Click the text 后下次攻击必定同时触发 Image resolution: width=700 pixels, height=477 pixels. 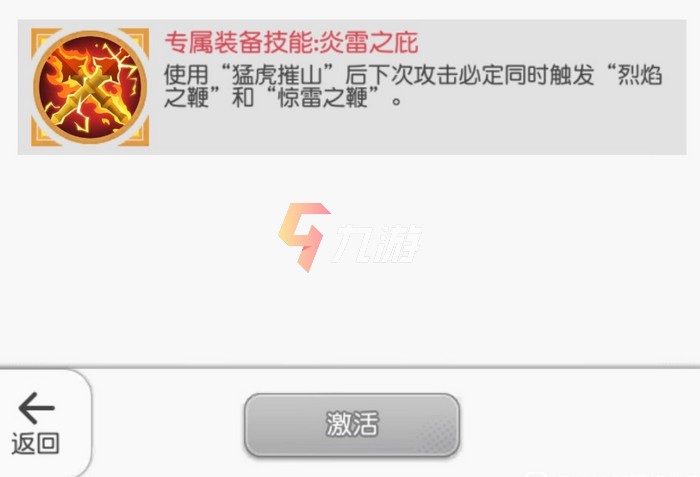point(470,75)
